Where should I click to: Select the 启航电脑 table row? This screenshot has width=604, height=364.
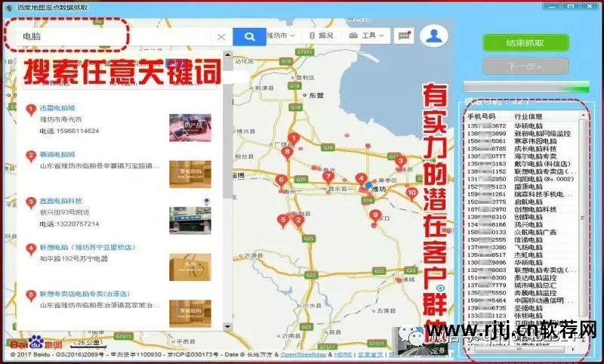pyautogui.click(x=522, y=202)
